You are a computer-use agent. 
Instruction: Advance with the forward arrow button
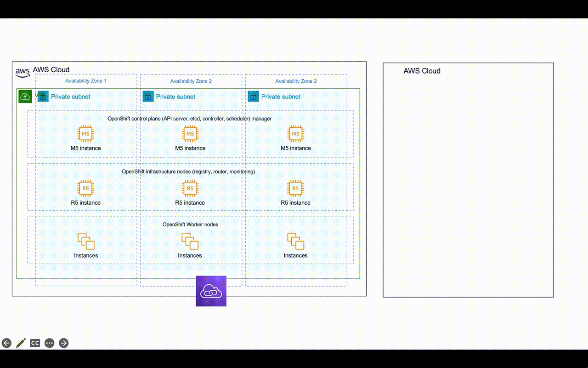[x=63, y=343]
